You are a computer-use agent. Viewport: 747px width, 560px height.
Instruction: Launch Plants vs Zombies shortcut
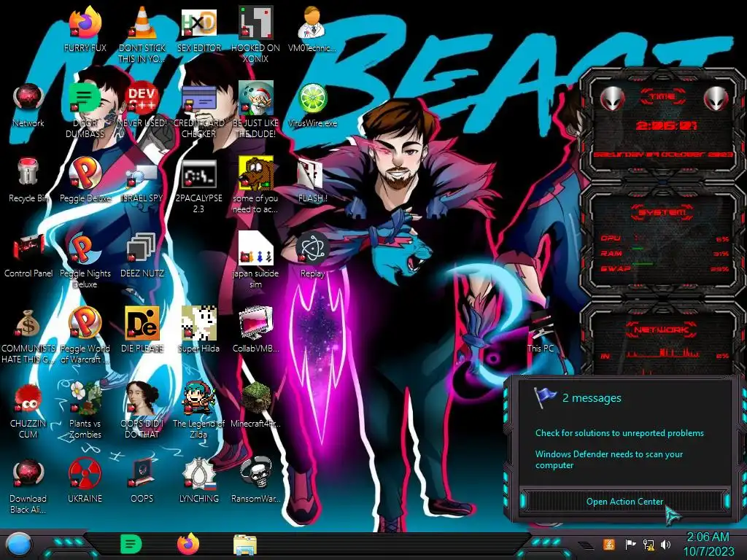click(85, 397)
